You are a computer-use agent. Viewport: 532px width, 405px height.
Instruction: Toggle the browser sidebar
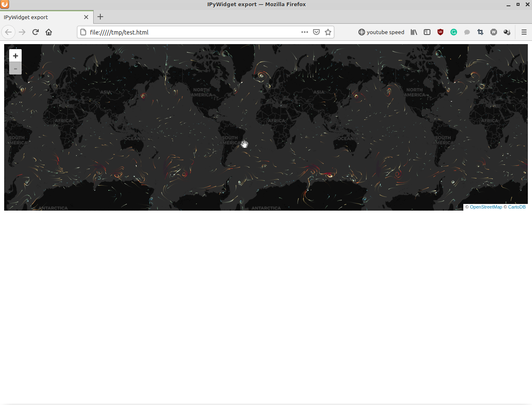point(427,32)
